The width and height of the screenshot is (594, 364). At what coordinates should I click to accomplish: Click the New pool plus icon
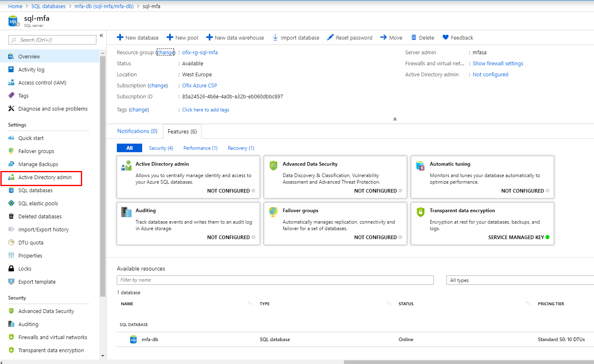point(170,38)
